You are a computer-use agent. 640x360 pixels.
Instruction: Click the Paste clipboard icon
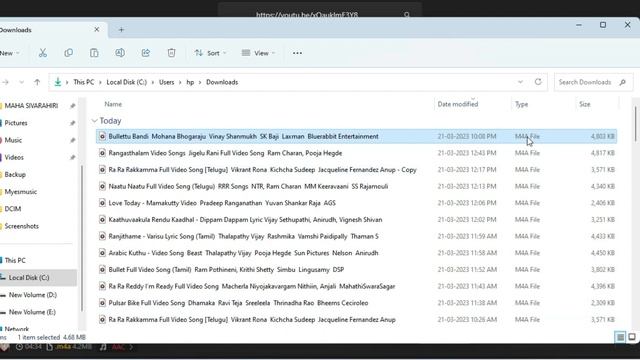[x=94, y=53]
